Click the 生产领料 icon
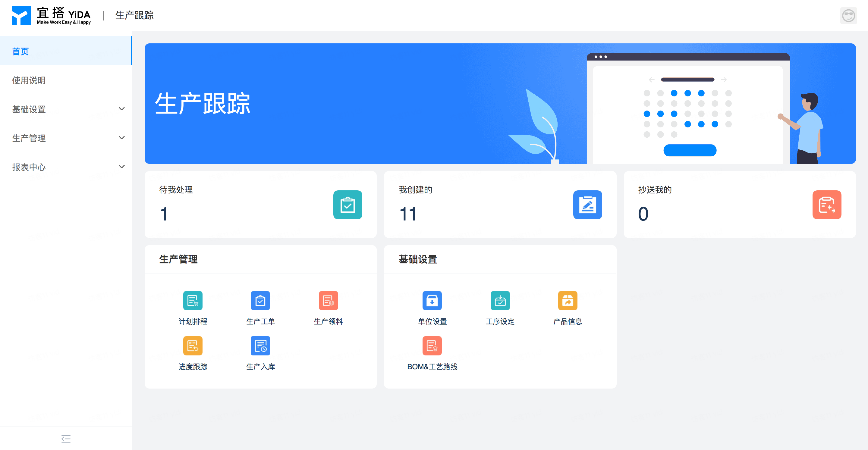Viewport: 868px width, 450px height. [328, 300]
